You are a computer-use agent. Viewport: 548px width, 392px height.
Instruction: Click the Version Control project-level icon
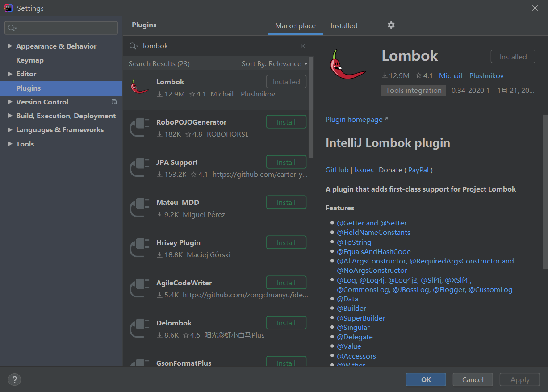click(x=114, y=102)
